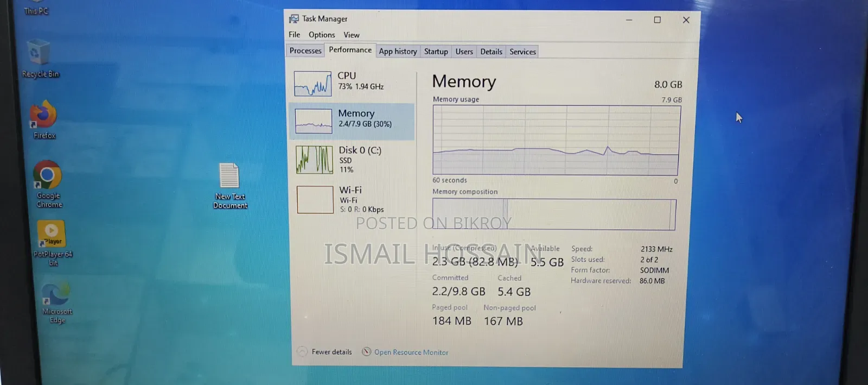Launch the Google Chrome desktop shortcut

(49, 184)
